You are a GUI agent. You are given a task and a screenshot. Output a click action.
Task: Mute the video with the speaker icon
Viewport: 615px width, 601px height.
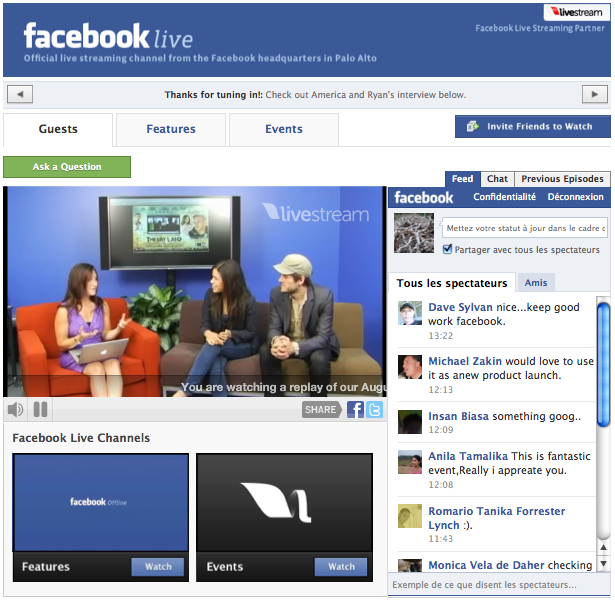[x=15, y=410]
